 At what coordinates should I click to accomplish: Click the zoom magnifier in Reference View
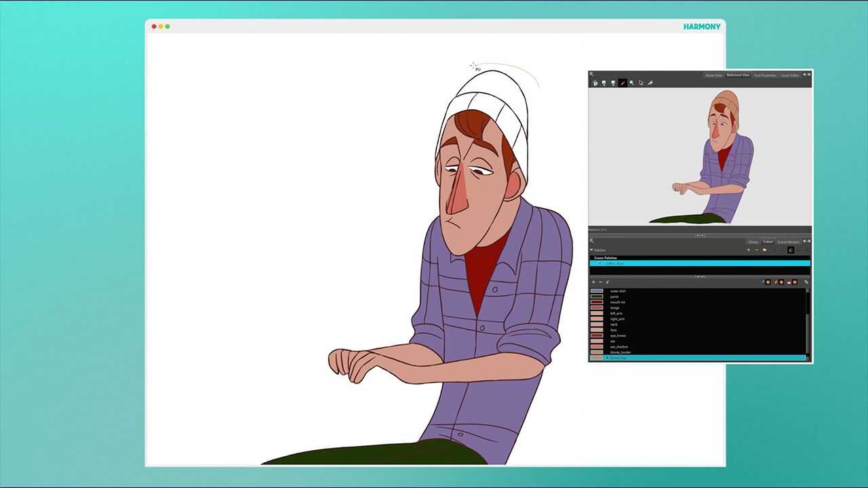631,83
